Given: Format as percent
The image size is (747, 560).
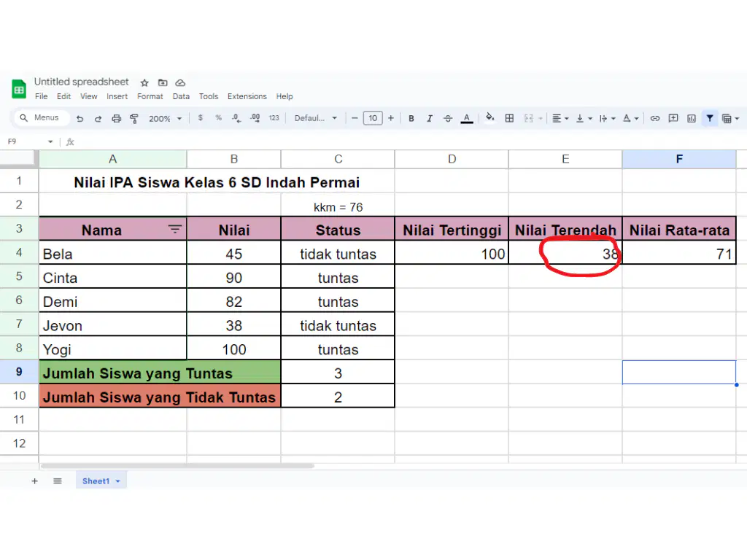Looking at the screenshot, I should (218, 117).
